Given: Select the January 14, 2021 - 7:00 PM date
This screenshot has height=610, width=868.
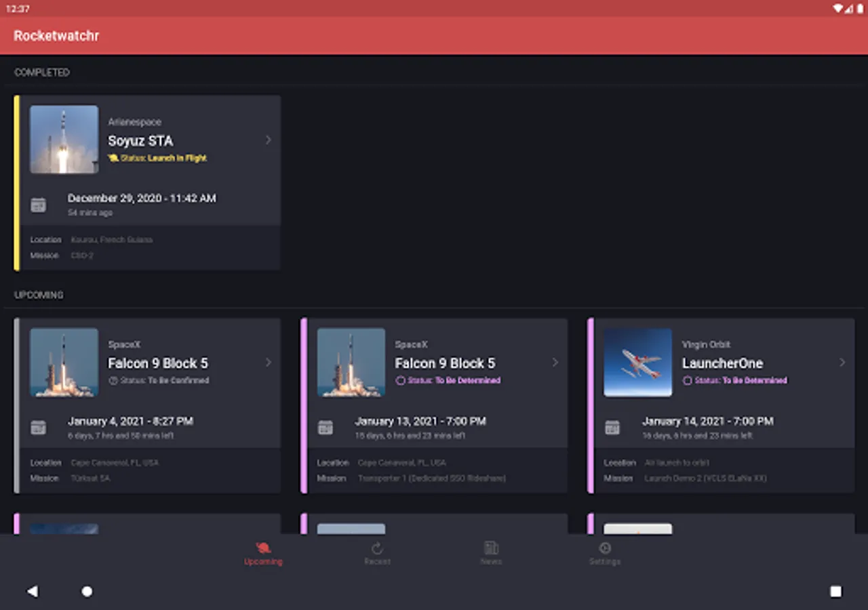Looking at the screenshot, I should (707, 421).
